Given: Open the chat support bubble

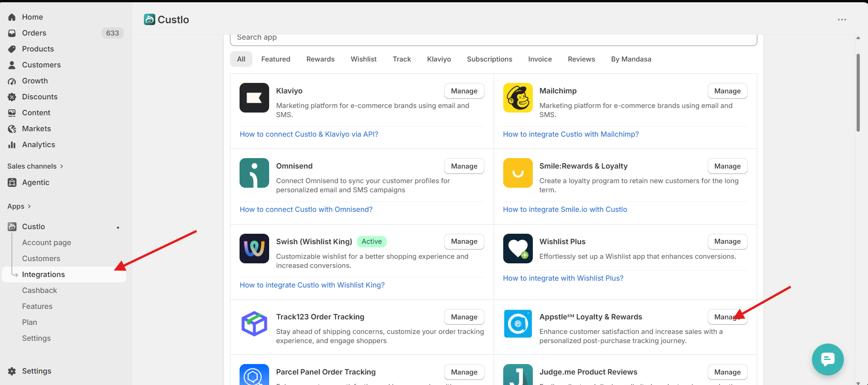Looking at the screenshot, I should (827, 359).
